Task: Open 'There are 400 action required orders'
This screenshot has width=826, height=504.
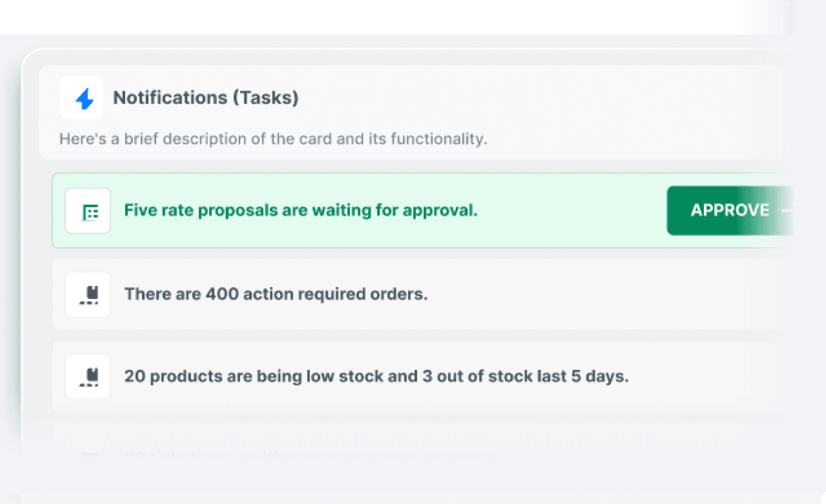Action: pyautogui.click(x=275, y=294)
